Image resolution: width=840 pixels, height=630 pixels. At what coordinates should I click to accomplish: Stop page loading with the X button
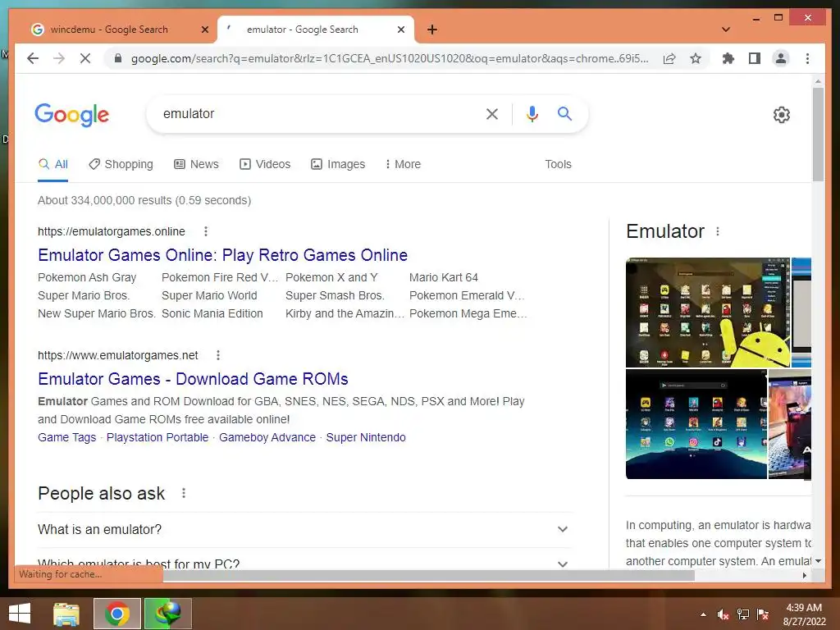(x=85, y=58)
